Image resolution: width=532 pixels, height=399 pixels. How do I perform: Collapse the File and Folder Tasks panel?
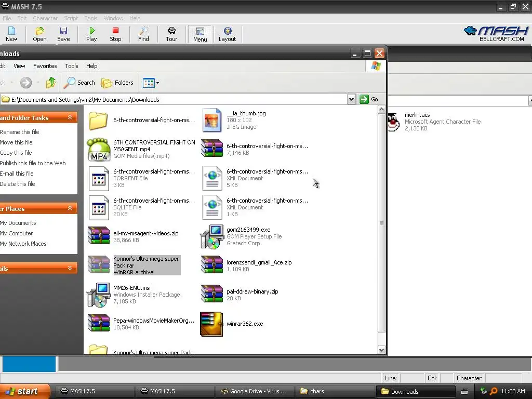70,117
